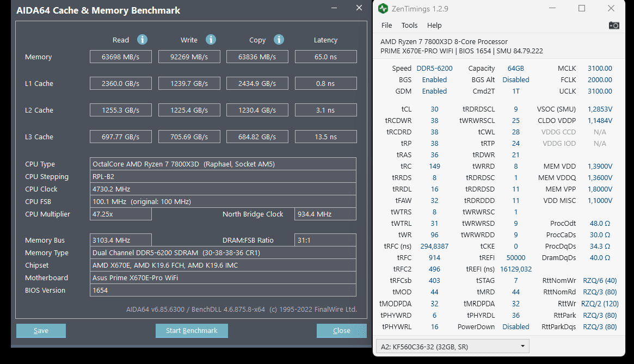Click the Cmd2T value 1T
The width and height of the screenshot is (634, 364).
tap(516, 91)
